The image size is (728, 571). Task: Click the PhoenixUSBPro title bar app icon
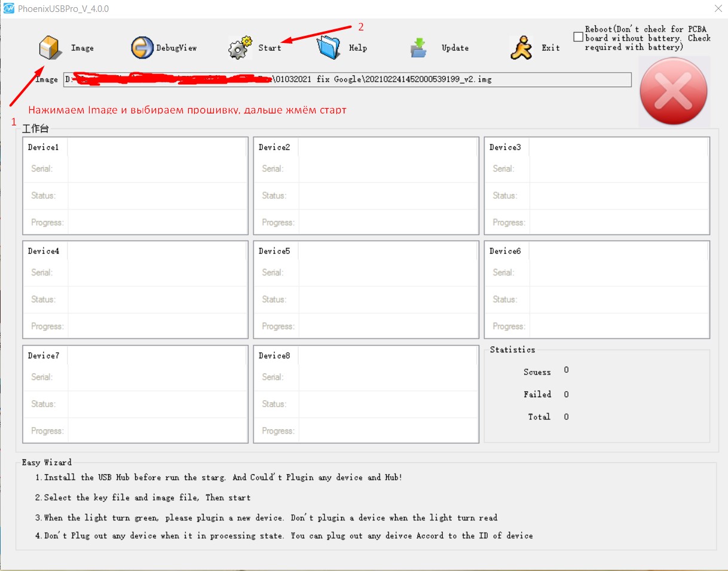tap(9, 9)
